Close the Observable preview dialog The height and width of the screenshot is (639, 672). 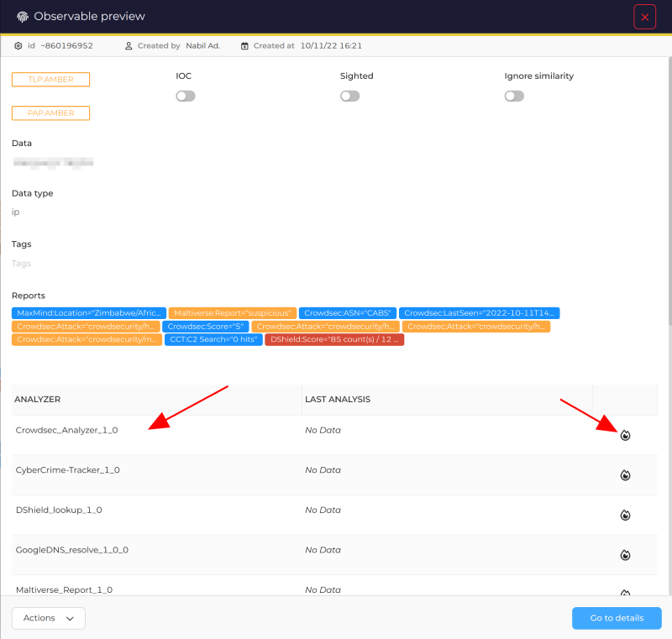(644, 16)
